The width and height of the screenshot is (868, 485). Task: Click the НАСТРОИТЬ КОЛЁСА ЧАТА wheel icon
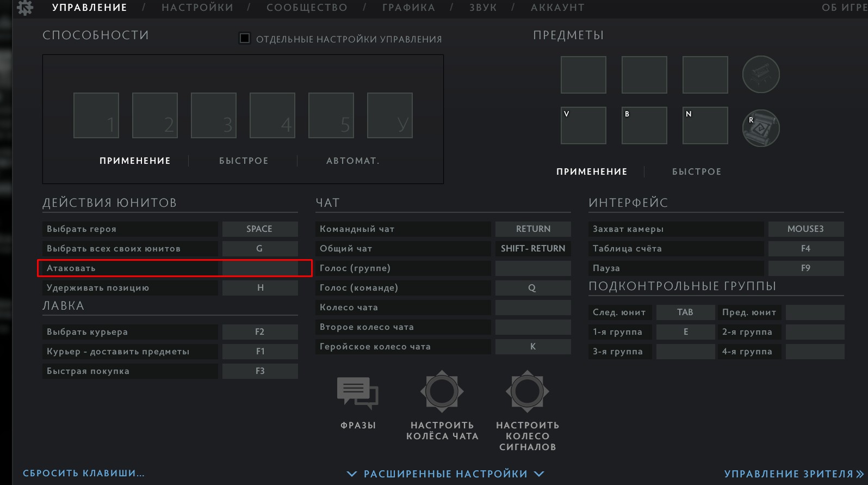pos(442,391)
